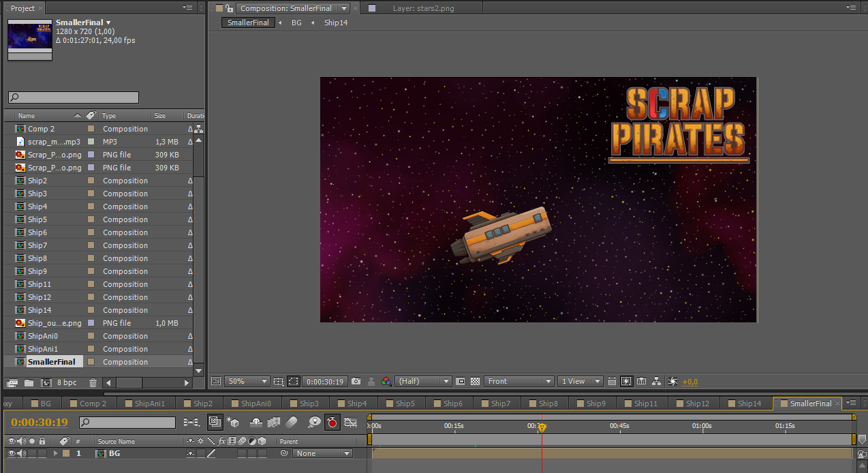Mute the BG layer audio
The height and width of the screenshot is (473, 868).
pos(21,454)
